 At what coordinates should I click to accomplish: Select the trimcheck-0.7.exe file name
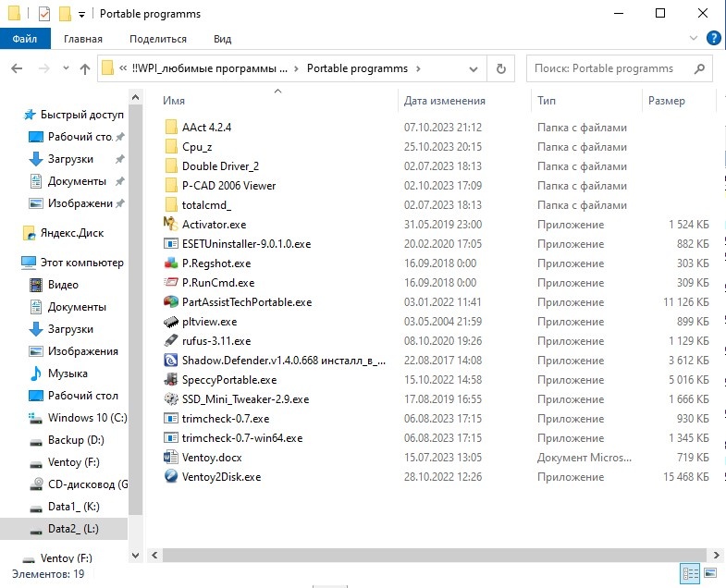(226, 419)
